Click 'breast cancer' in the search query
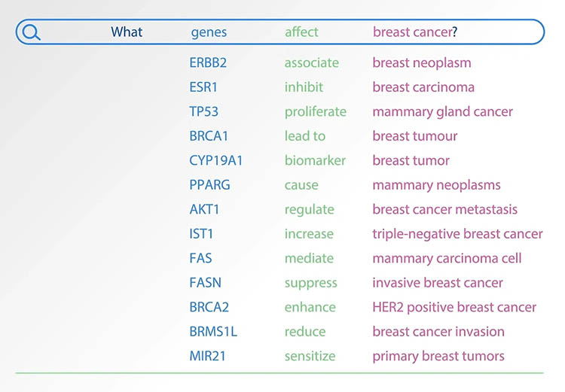Screen dimensions: 565x392 412,32
